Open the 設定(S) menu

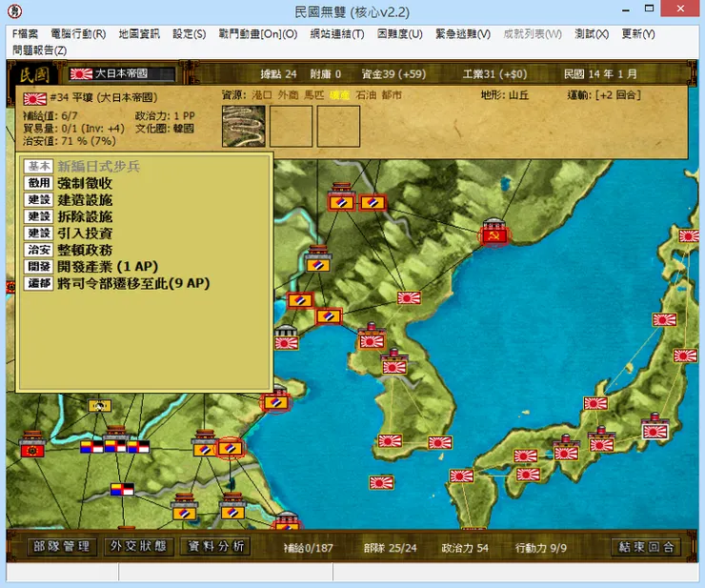(x=189, y=34)
